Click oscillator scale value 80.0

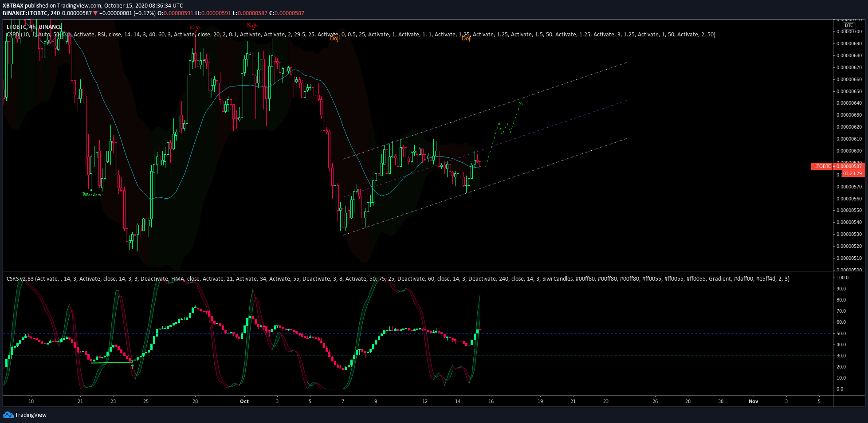[x=841, y=300]
